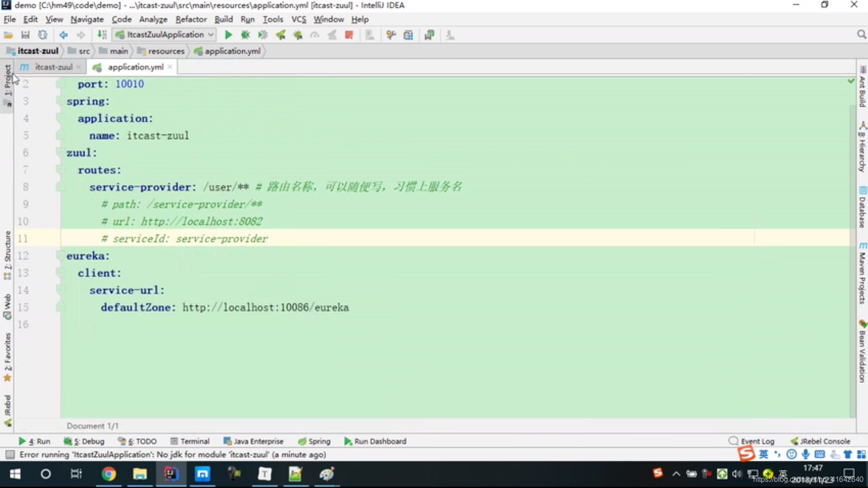868x488 pixels.
Task: Run ItcastZuulApplication with the green play icon
Action: (228, 35)
